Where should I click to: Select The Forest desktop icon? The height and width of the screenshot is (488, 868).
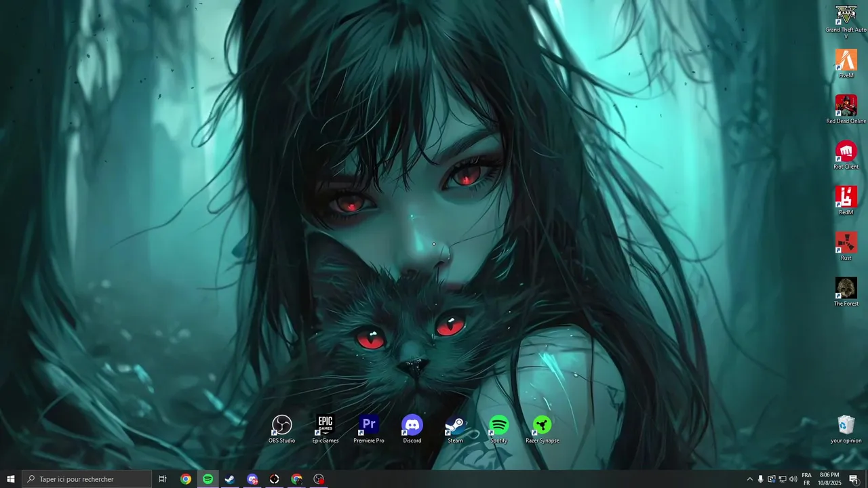click(846, 292)
